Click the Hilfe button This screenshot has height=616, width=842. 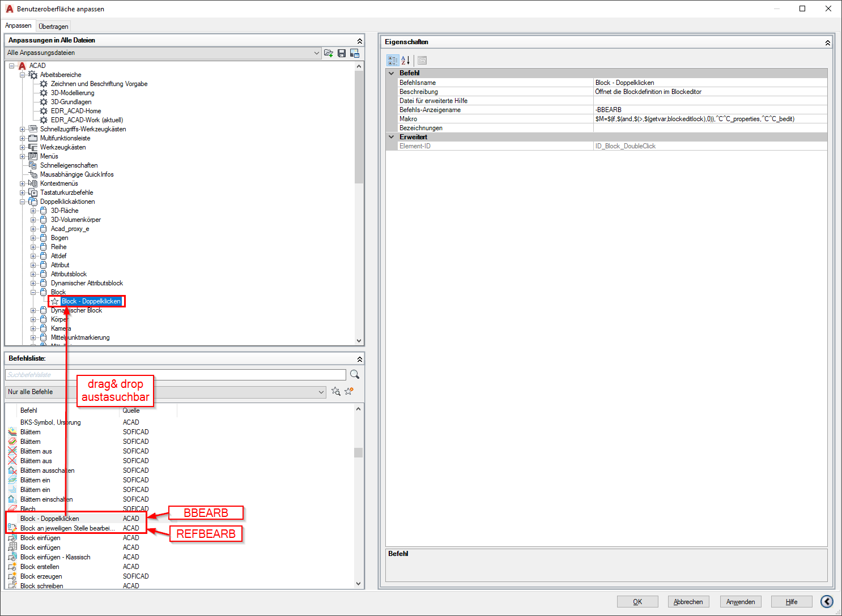[792, 602]
